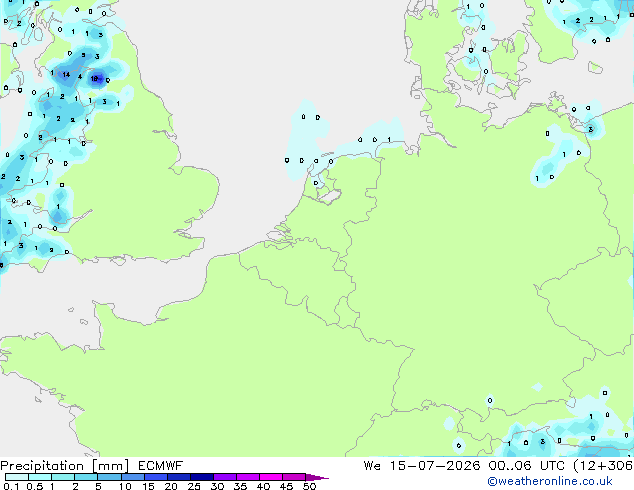The width and height of the screenshot is (634, 490).
Task: Select the 2–5 mm legend color box
Action: click(86, 477)
